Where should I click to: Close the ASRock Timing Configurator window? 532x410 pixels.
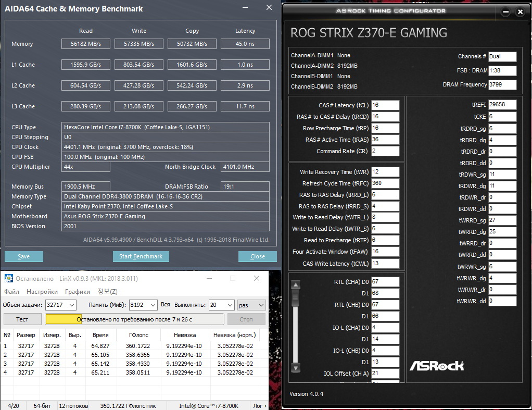pos(520,12)
